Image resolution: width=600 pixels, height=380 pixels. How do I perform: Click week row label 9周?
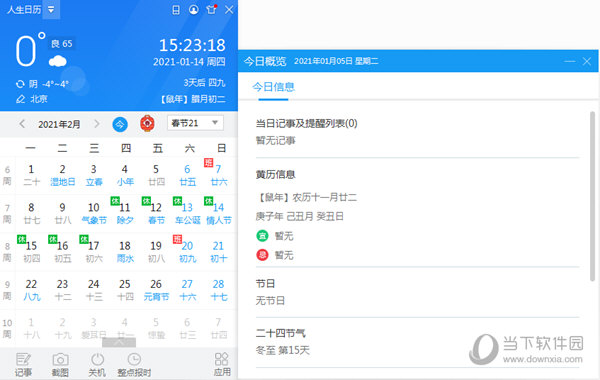[x=7, y=290]
